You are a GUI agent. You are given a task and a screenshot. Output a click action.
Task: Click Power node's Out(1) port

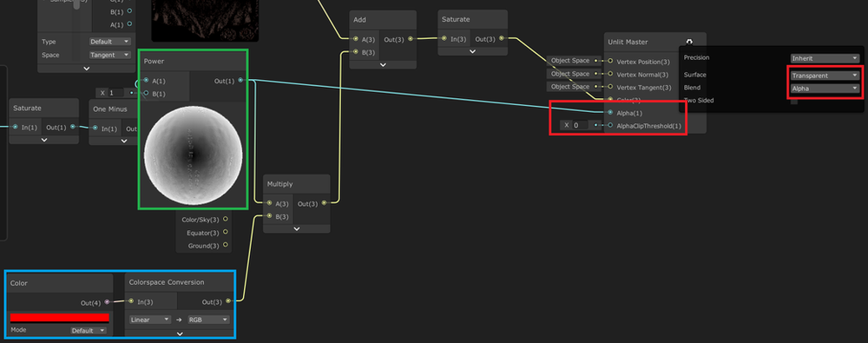[x=240, y=81]
